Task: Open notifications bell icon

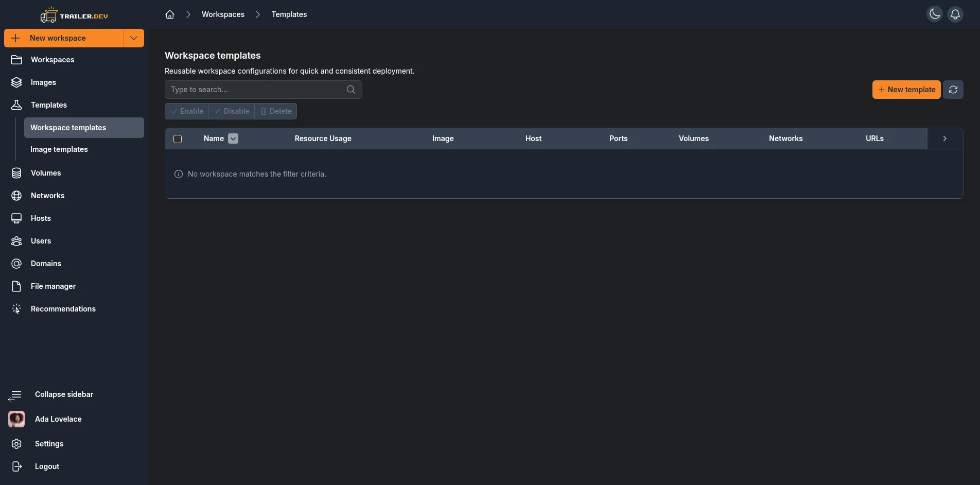Action: pyautogui.click(x=955, y=14)
